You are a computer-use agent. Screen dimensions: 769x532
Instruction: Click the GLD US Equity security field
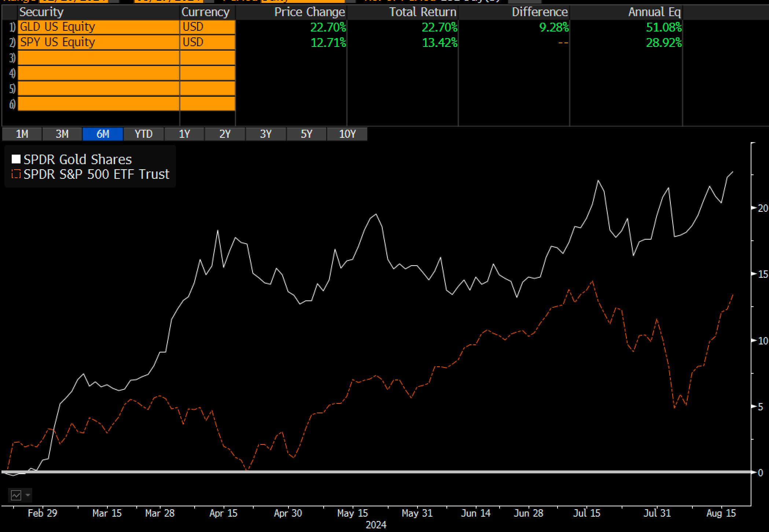coord(98,27)
